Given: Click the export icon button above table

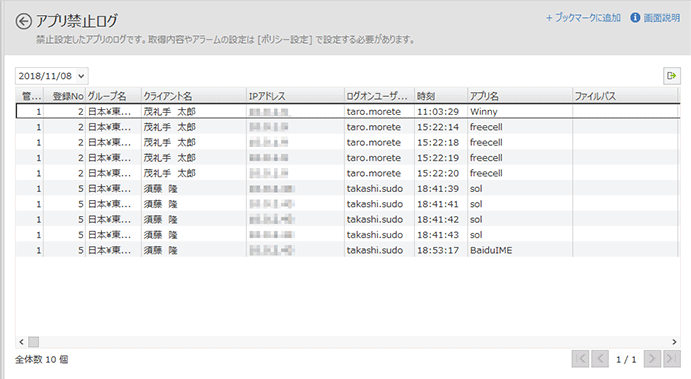Looking at the screenshot, I should tap(672, 76).
